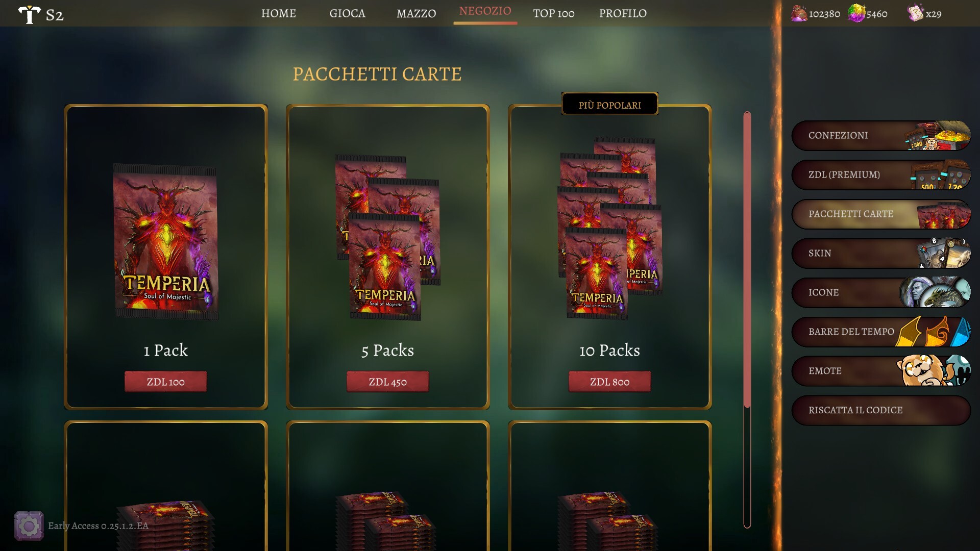Click the ZDL gem currency icon
980x551 pixels.
tap(856, 13)
